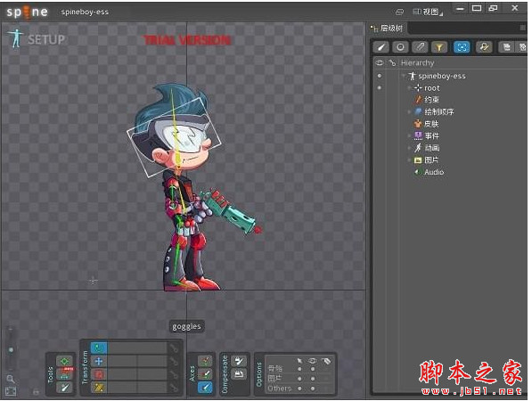
Task: Click the Translate X value field
Action: pyautogui.click(x=122, y=361)
